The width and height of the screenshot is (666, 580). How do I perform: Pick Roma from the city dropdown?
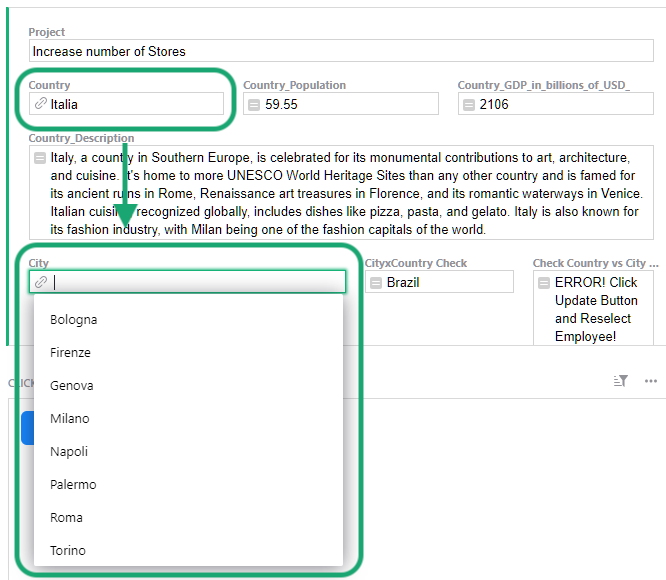[x=67, y=518]
